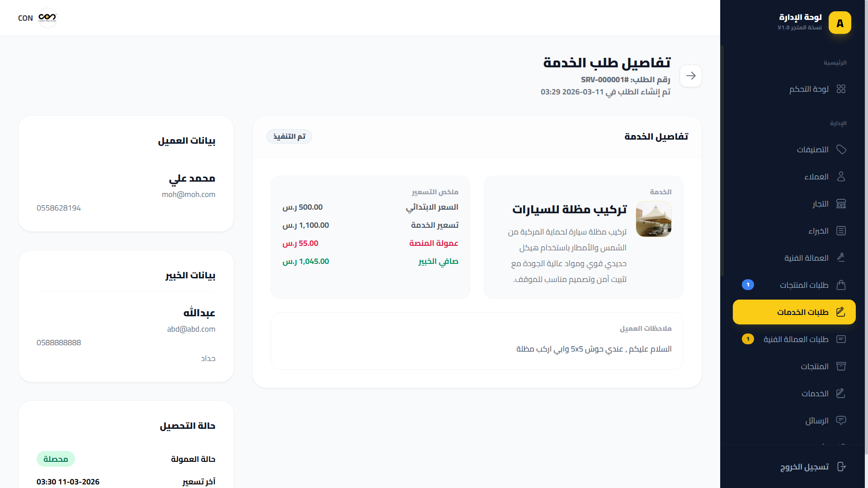Screen dimensions: 868x488
Task: Click the categories tag icon
Action: [841, 150]
